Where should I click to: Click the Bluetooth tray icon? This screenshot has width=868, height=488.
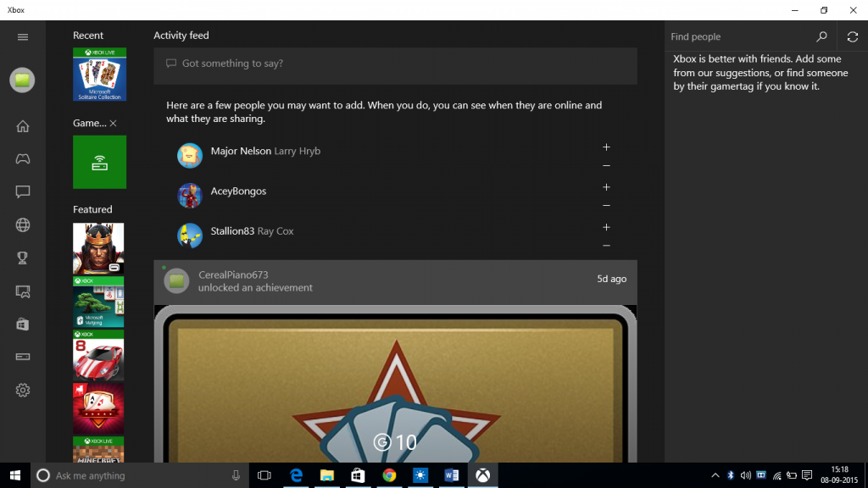click(x=730, y=475)
